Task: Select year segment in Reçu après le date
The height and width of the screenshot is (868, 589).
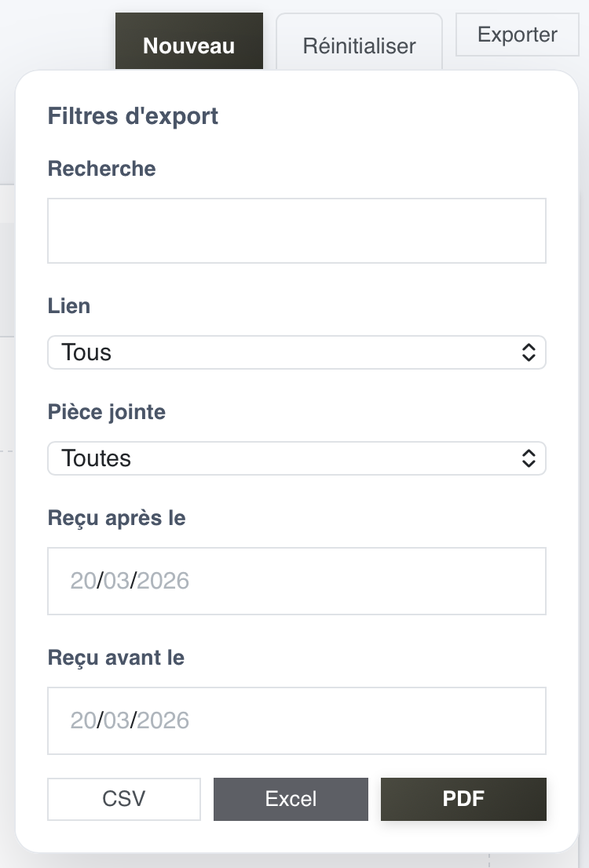Action: (x=163, y=581)
